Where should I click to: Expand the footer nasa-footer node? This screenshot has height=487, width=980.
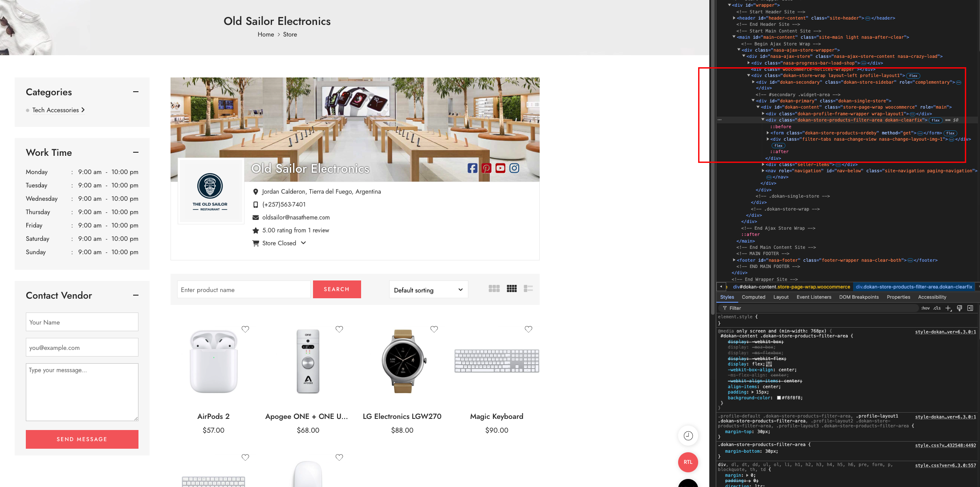coord(734,260)
